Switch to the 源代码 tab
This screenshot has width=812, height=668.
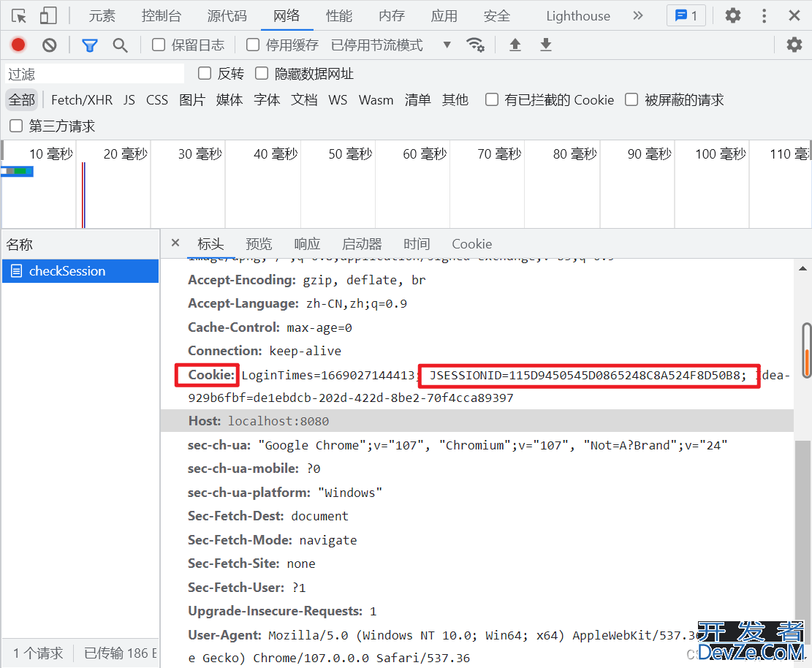point(227,16)
